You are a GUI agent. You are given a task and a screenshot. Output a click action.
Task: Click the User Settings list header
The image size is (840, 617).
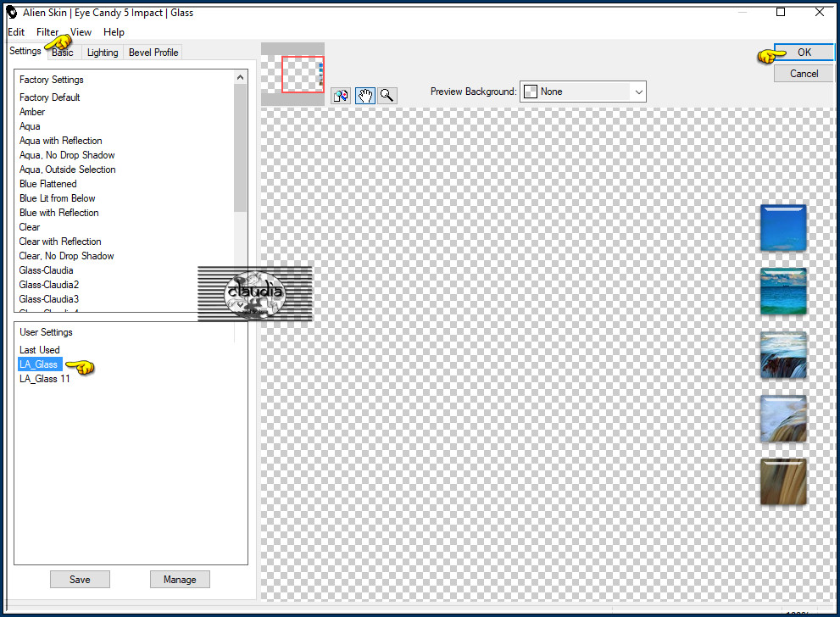46,332
